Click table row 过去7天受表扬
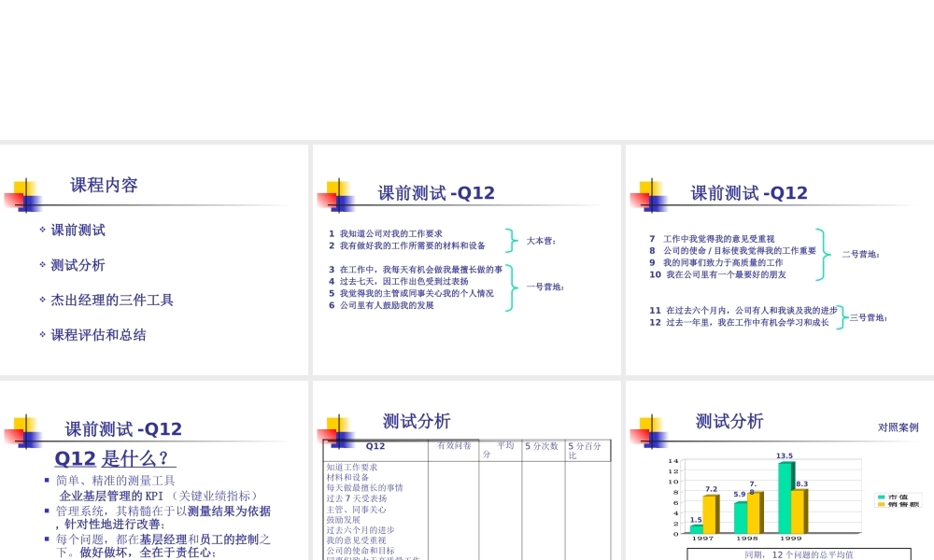This screenshot has height=560, width=934. coord(356,498)
